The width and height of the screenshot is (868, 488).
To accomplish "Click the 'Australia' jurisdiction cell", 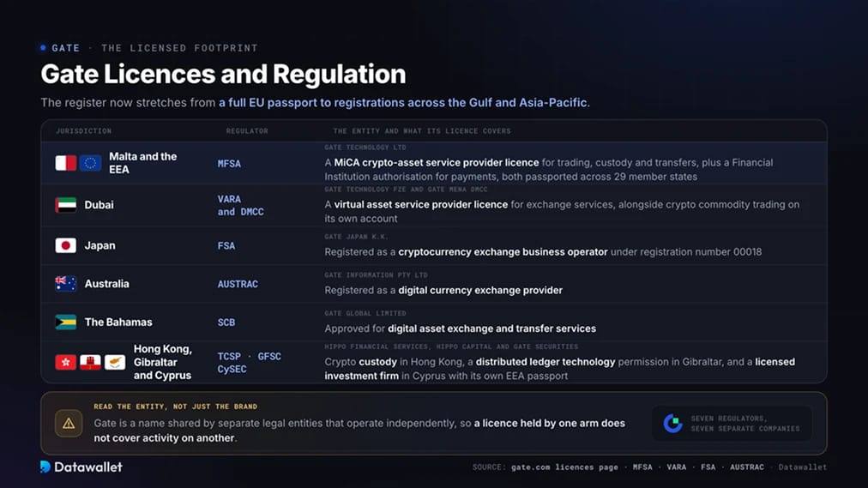I will point(107,284).
